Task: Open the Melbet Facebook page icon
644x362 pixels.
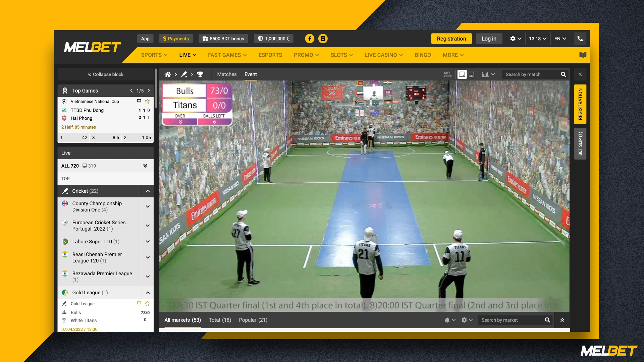Action: tap(309, 39)
